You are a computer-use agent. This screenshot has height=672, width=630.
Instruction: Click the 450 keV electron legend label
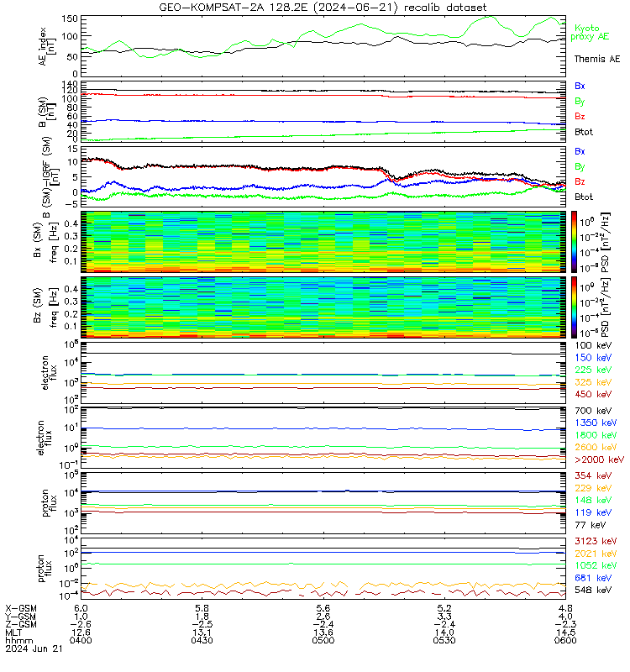point(593,394)
